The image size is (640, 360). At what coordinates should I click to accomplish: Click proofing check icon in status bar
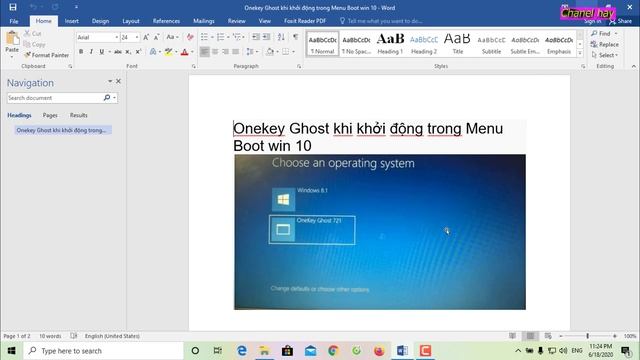[73, 336]
